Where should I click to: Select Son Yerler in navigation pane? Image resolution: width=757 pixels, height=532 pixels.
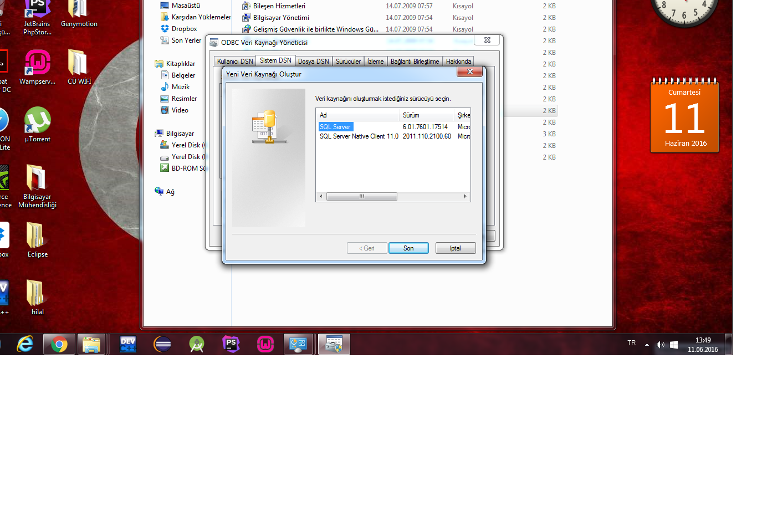coord(181,40)
